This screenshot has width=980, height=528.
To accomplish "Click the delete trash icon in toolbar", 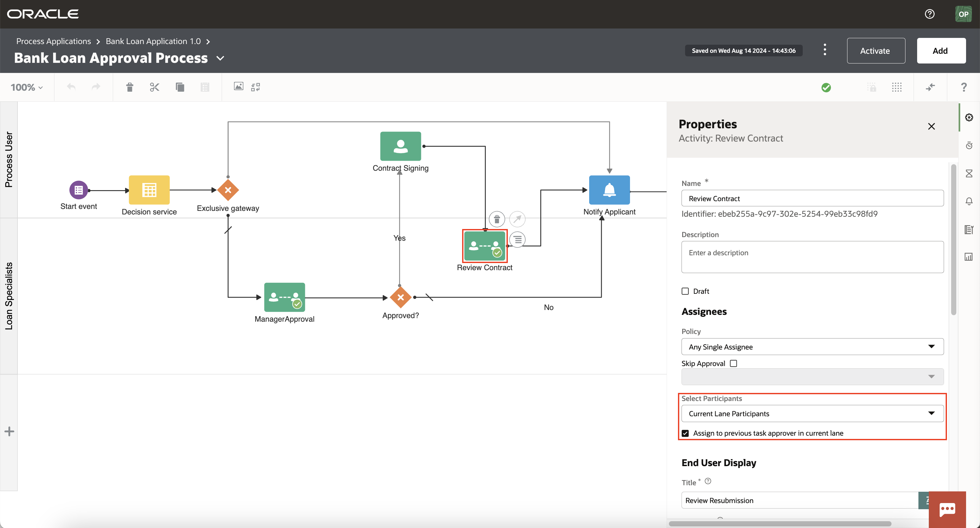I will coord(130,87).
